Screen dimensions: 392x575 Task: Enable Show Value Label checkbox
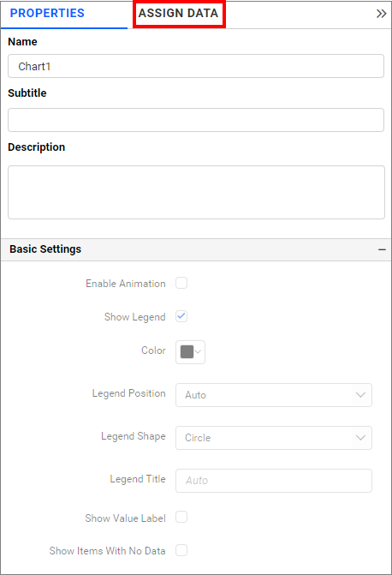coord(181,517)
